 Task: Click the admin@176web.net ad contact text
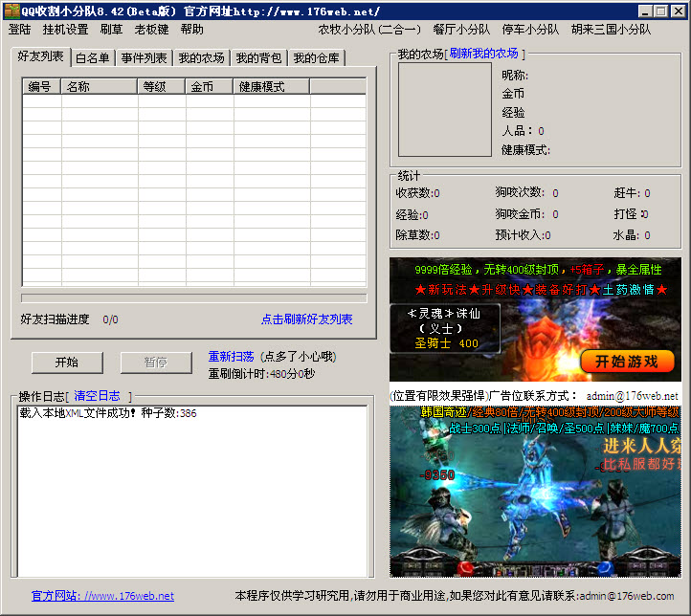(x=632, y=396)
